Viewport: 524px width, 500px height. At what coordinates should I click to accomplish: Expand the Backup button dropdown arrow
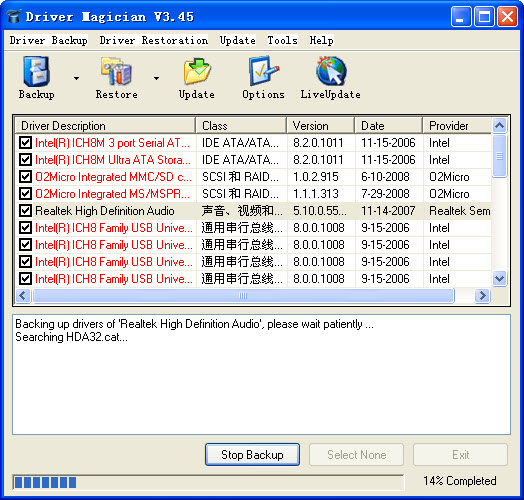pyautogui.click(x=77, y=78)
